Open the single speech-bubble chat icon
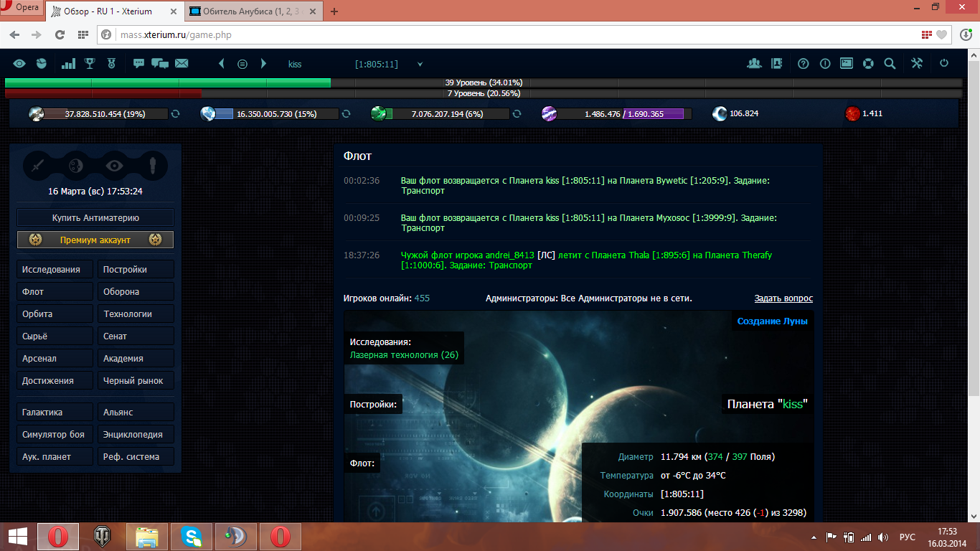This screenshot has width=980, height=551. click(139, 64)
